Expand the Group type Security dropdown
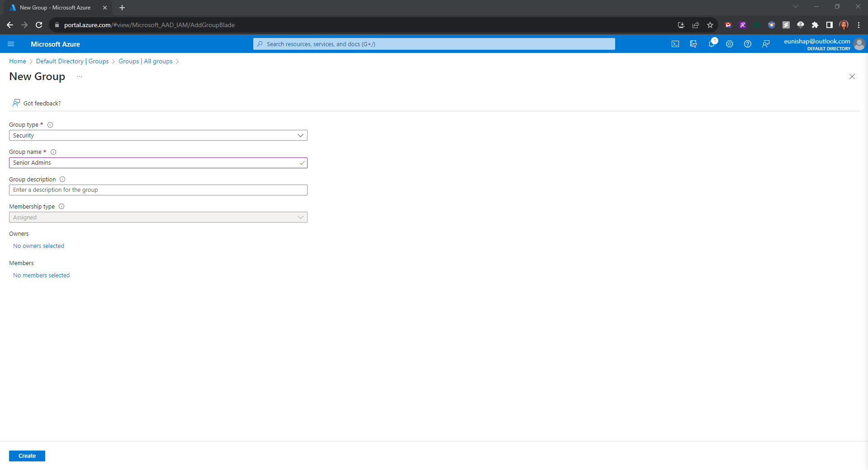The width and height of the screenshot is (868, 470). (x=158, y=135)
